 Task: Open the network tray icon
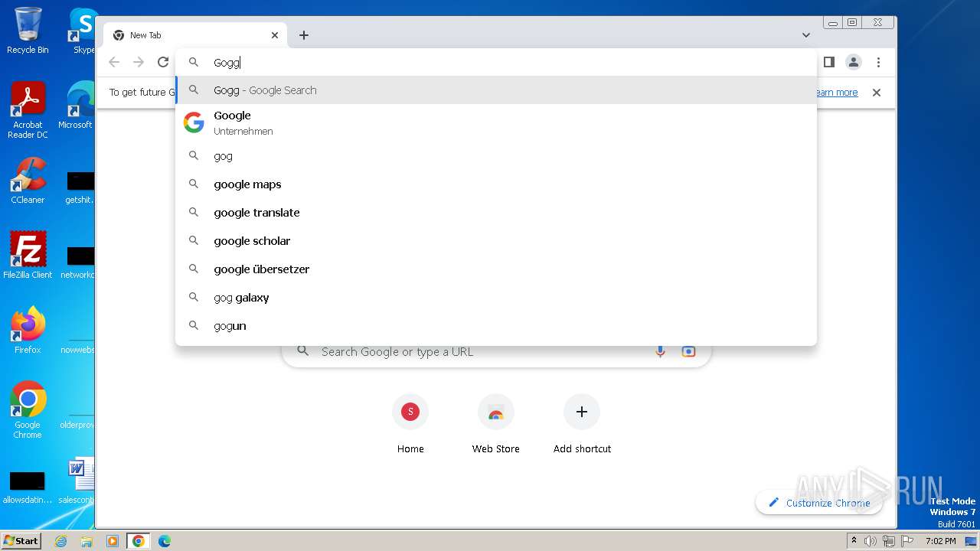[889, 541]
